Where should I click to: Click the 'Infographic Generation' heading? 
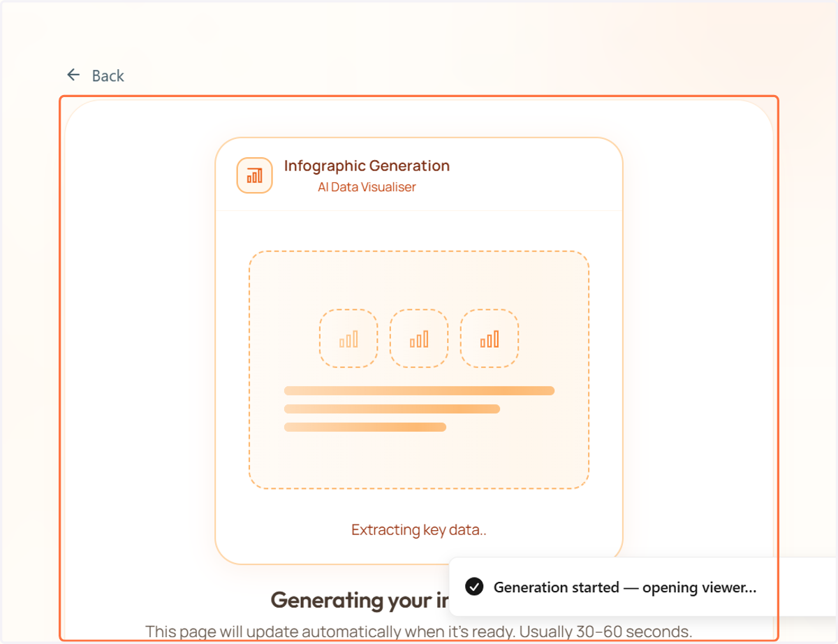367,166
